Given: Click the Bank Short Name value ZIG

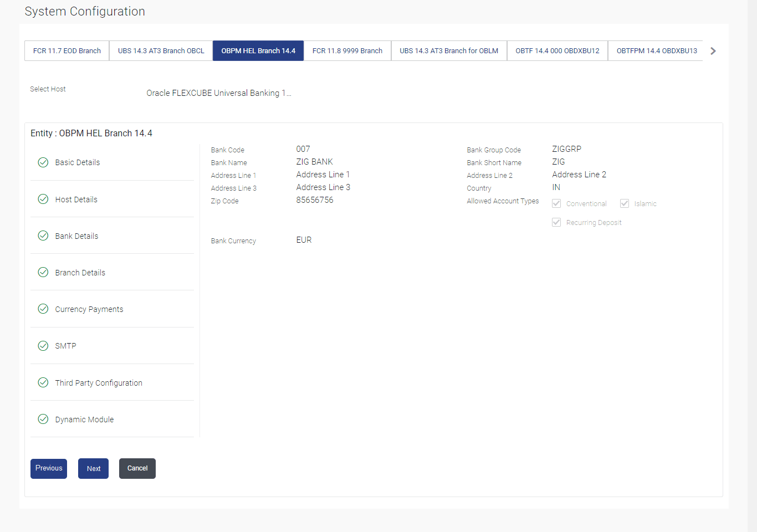Looking at the screenshot, I should [x=559, y=162].
